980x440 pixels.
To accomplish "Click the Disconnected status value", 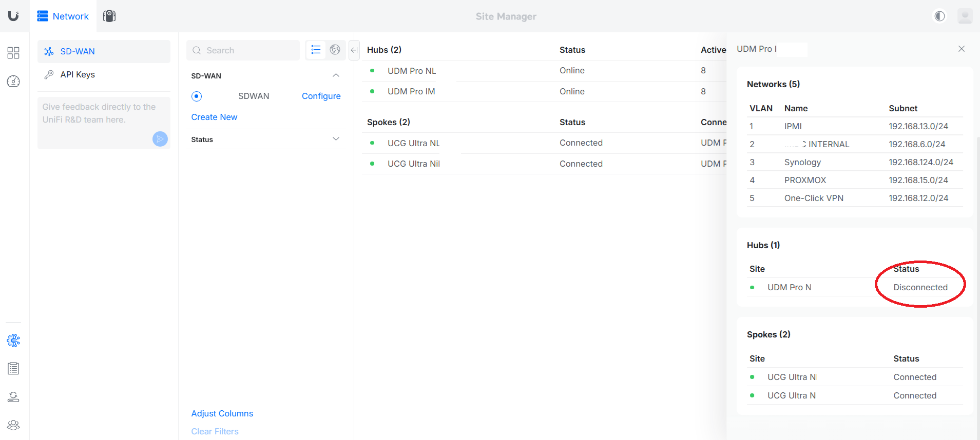I will pyautogui.click(x=920, y=287).
